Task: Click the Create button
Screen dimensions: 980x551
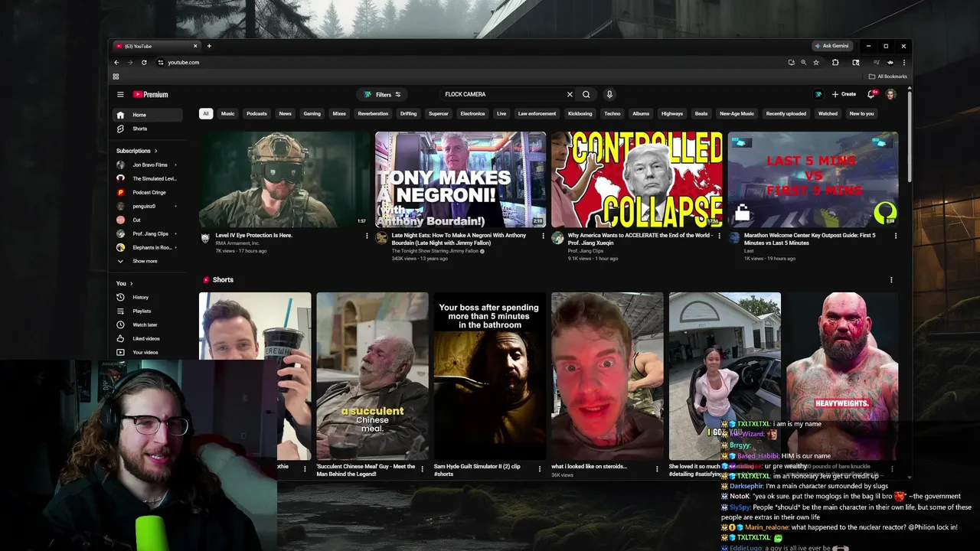Action: click(844, 94)
